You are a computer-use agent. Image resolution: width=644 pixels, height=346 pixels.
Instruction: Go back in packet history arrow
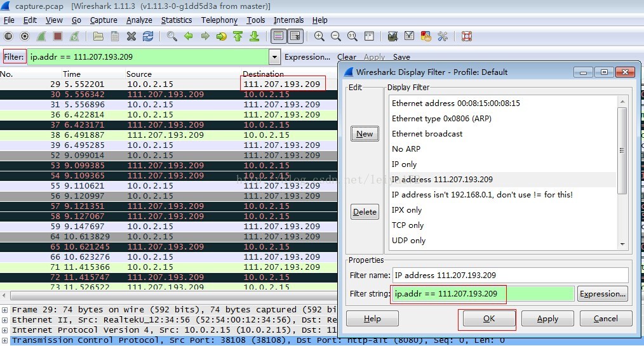pos(189,37)
